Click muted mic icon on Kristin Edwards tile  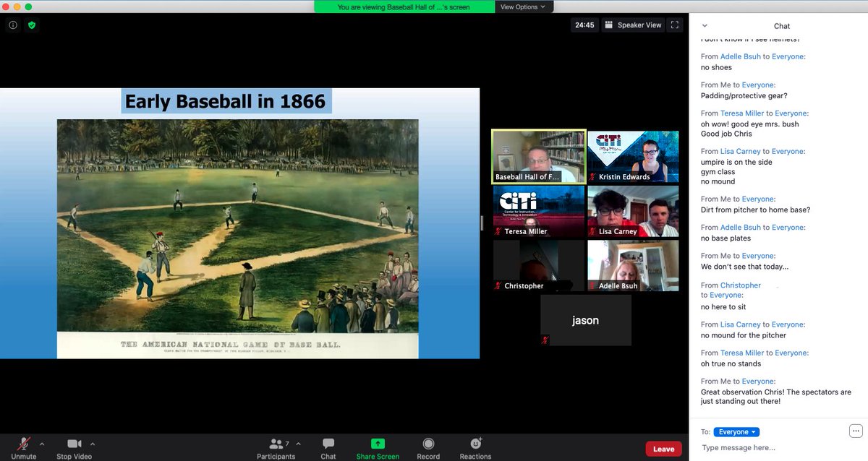[593, 177]
